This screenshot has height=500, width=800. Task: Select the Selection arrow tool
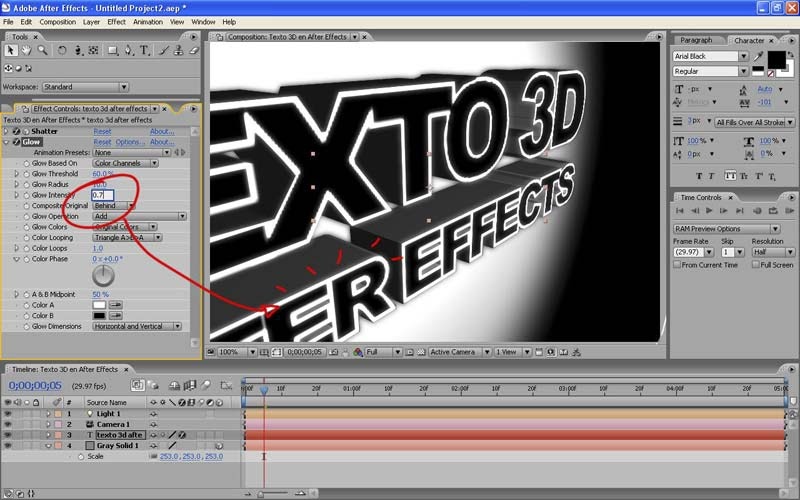10,50
